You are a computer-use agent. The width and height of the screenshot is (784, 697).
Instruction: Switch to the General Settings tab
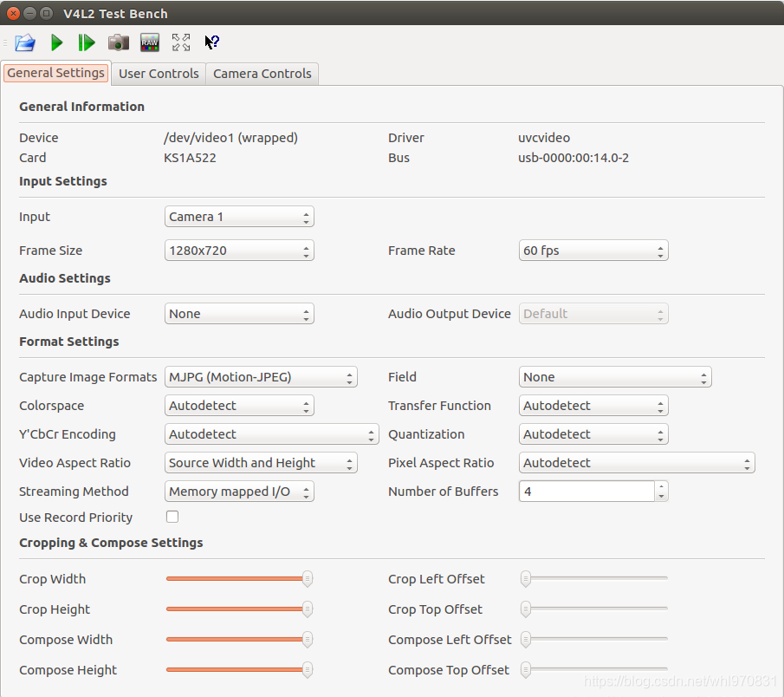[x=56, y=73]
